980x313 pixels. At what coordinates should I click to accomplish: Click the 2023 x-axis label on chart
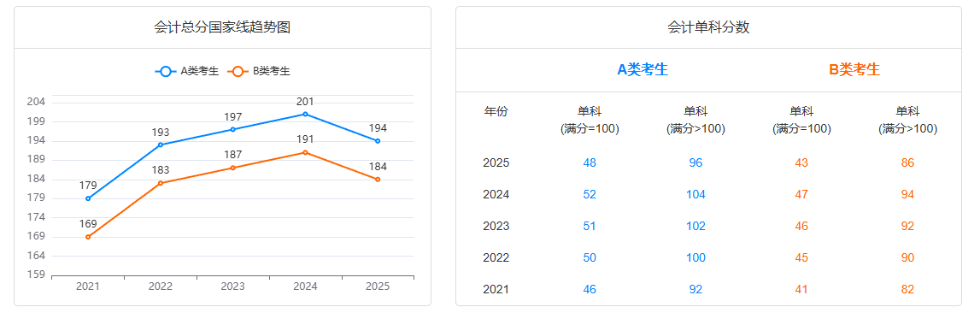[x=233, y=286]
